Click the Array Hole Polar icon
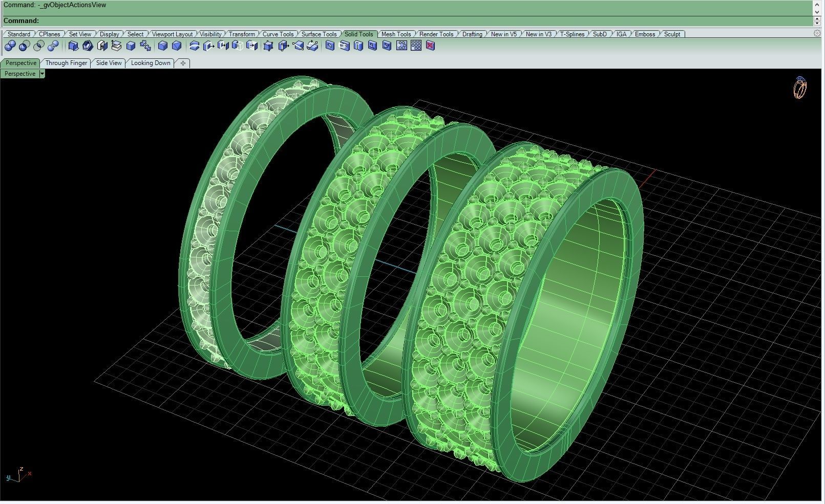Image resolution: width=825 pixels, height=504 pixels. [402, 46]
